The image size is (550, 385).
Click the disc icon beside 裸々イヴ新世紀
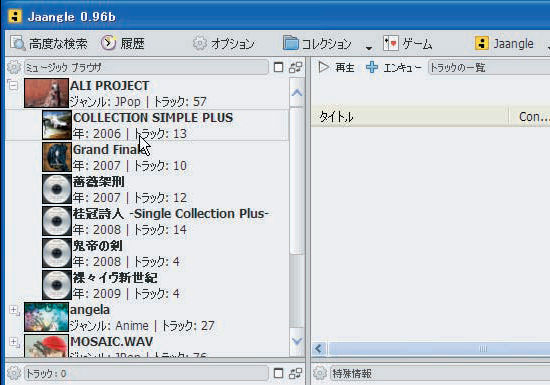click(x=57, y=285)
